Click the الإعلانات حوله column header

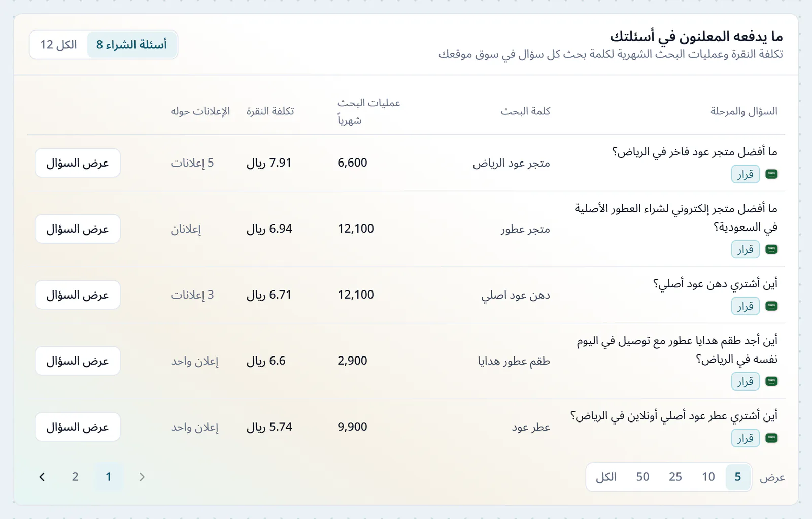coord(200,111)
